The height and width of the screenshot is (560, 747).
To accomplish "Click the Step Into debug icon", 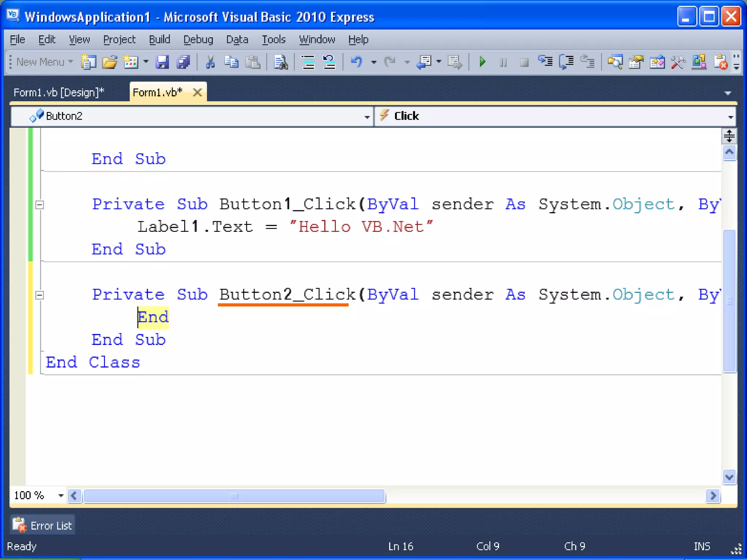I will tap(545, 62).
